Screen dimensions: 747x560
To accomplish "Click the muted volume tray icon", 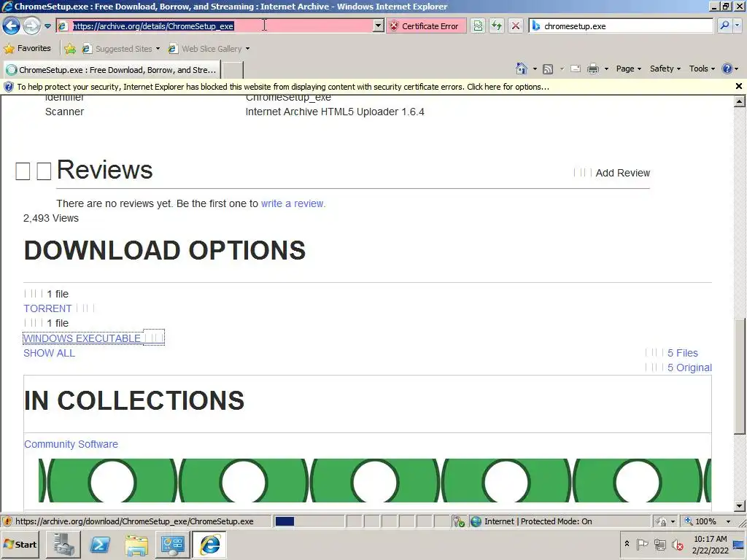I will coord(678,544).
